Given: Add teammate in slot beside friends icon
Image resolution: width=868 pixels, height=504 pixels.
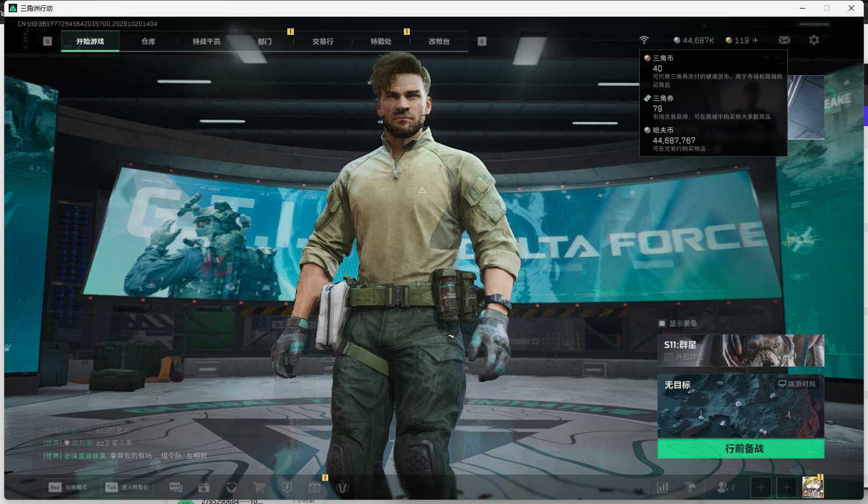Looking at the screenshot, I should click(761, 487).
